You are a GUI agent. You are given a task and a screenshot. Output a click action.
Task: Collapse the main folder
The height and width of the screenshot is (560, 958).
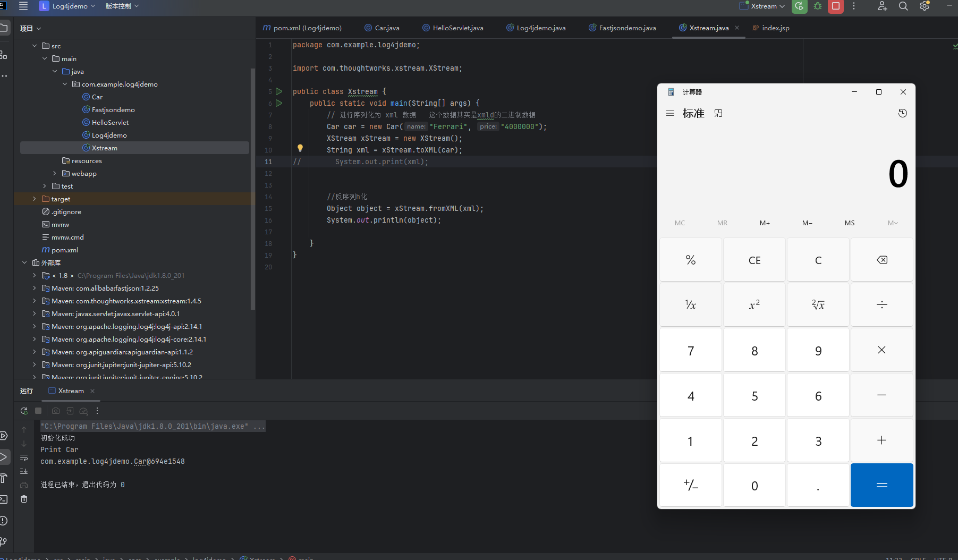[x=45, y=58]
